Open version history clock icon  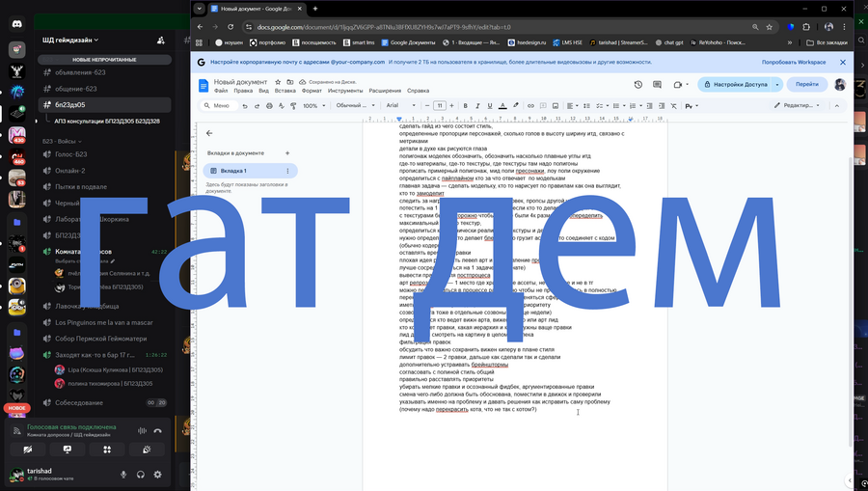coord(638,85)
